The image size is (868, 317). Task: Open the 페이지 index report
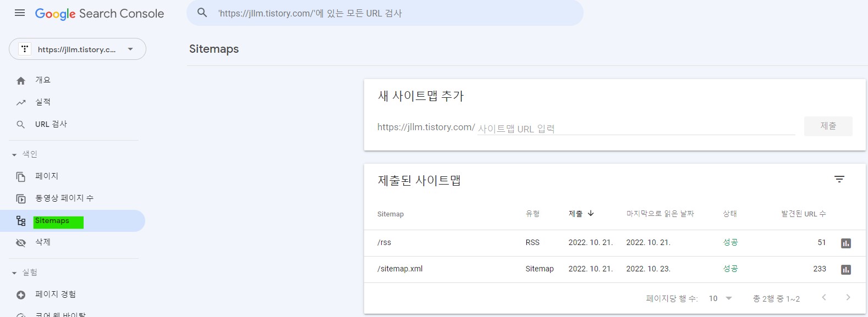47,176
